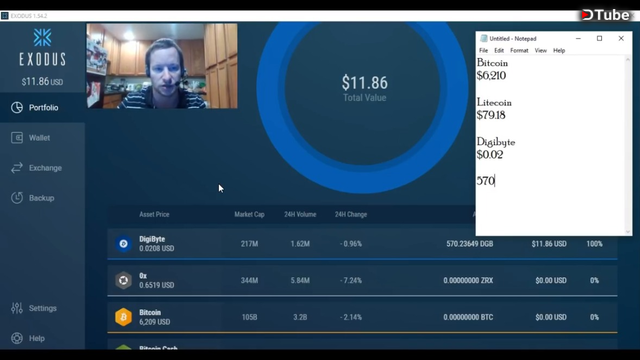This screenshot has height=360, width=640.
Task: Click the DTube logo
Action: 606,15
